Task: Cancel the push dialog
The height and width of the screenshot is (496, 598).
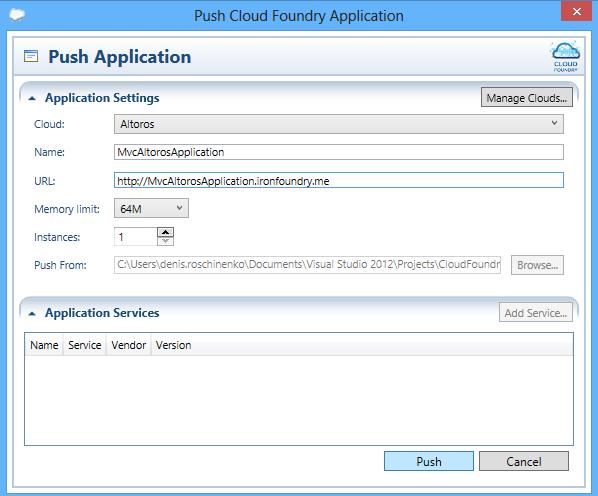Action: [x=524, y=461]
